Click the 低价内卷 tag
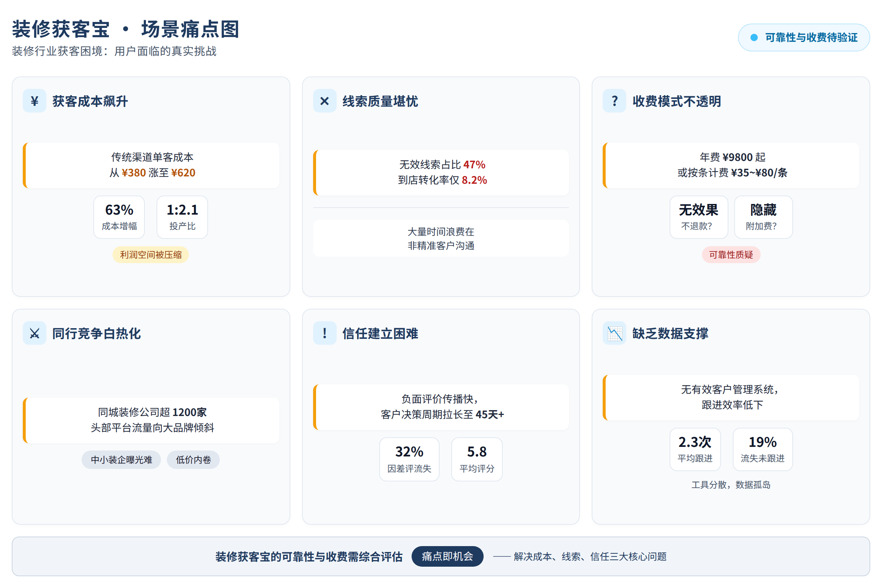The image size is (882, 588). coord(193,460)
